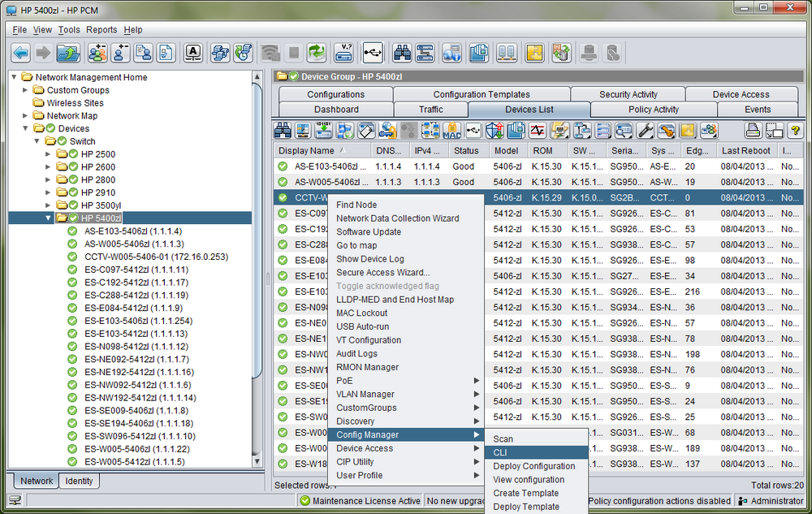Click the USB icon in main toolbar
The image size is (812, 514).
[373, 53]
